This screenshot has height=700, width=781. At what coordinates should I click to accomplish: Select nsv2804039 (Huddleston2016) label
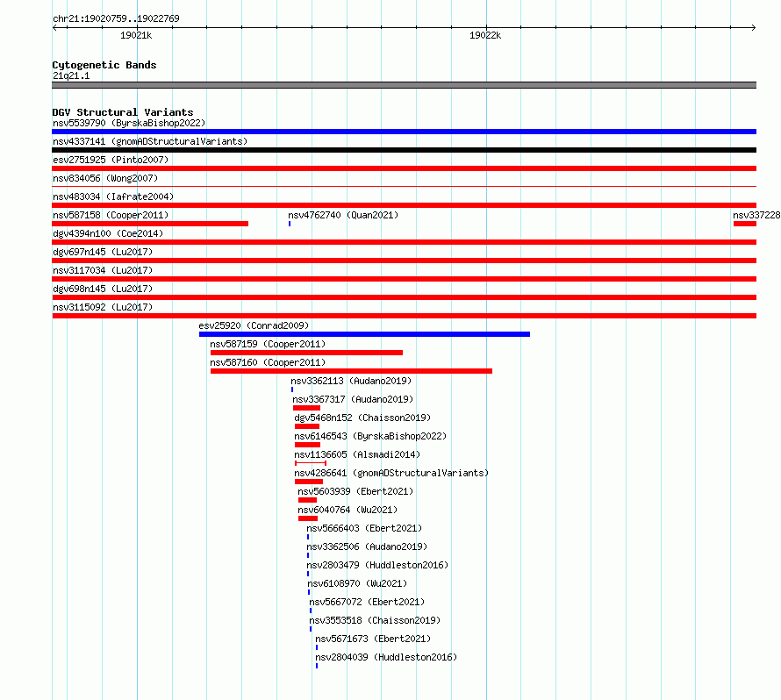386,657
